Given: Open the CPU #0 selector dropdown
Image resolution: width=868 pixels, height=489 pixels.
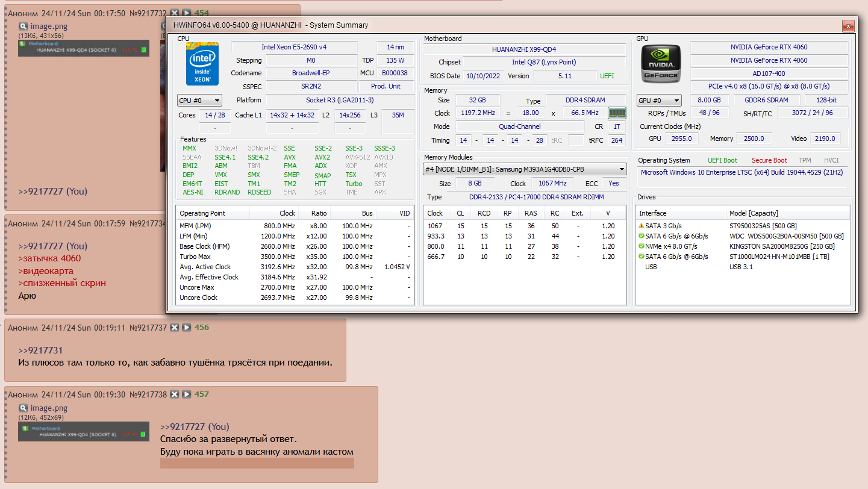Looking at the screenshot, I should (199, 101).
